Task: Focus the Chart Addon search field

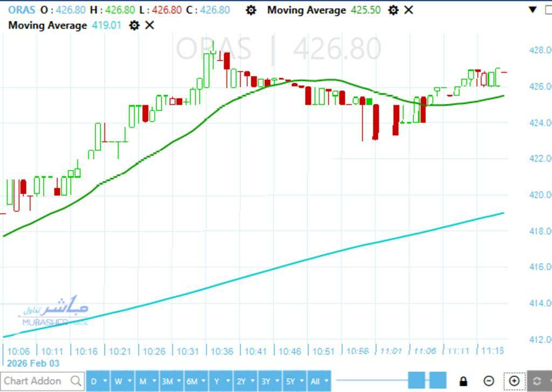Action: tap(35, 381)
